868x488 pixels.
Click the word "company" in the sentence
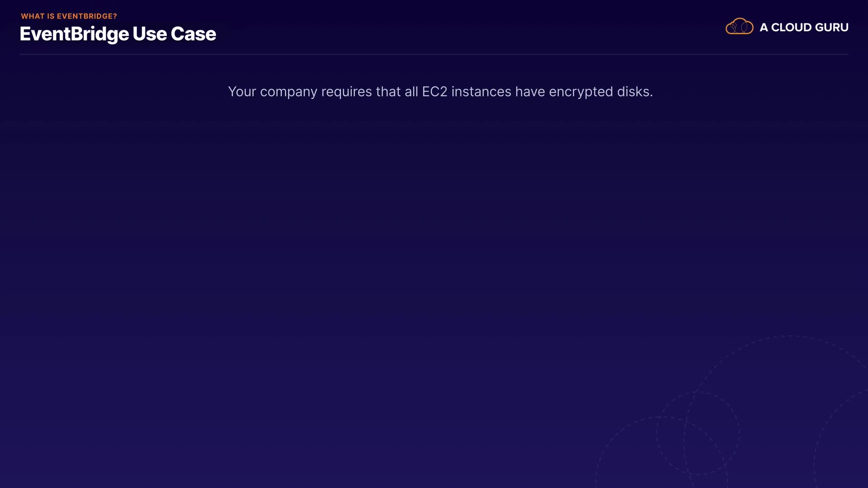click(288, 92)
